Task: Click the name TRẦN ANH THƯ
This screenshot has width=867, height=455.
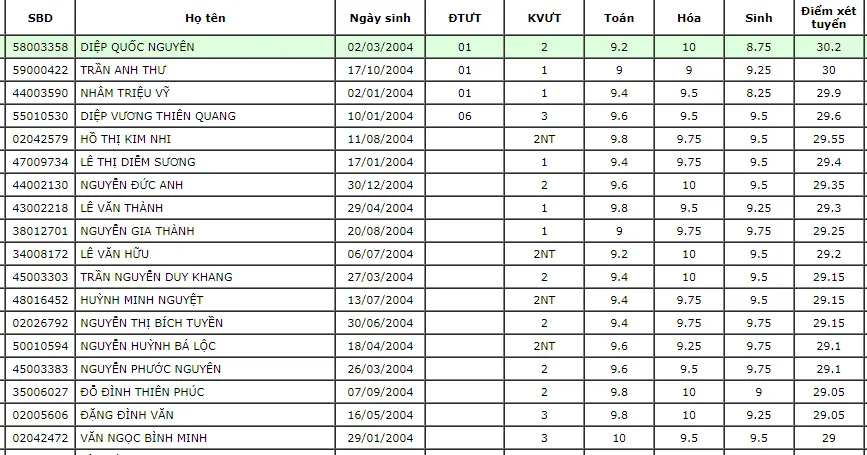Action: click(x=123, y=70)
